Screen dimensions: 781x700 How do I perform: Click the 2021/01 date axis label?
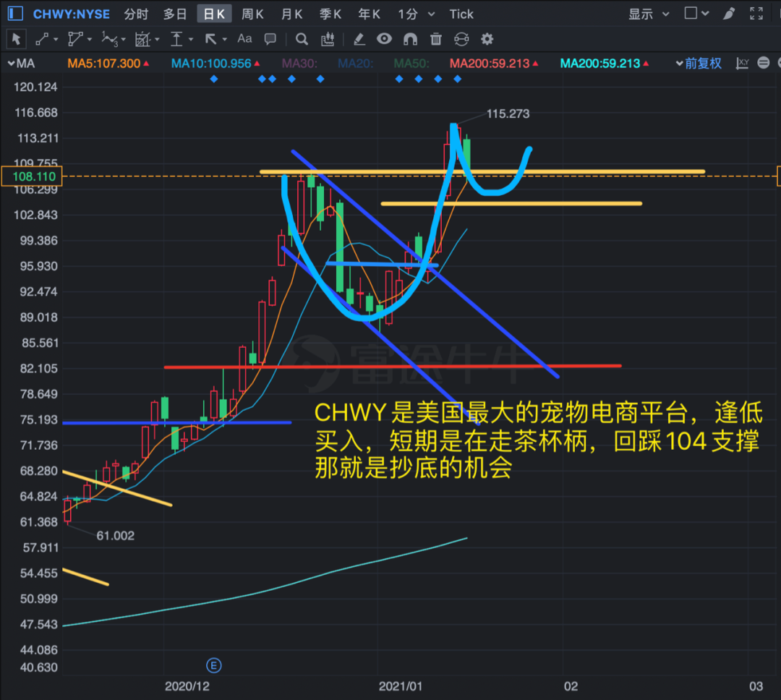coord(401,686)
